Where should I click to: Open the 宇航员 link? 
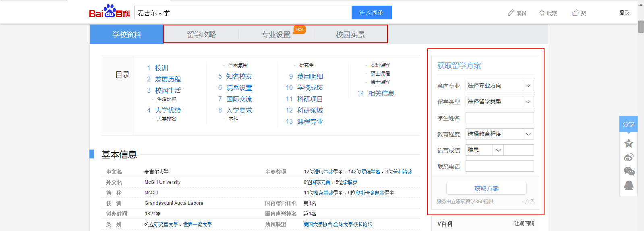tap(350, 182)
